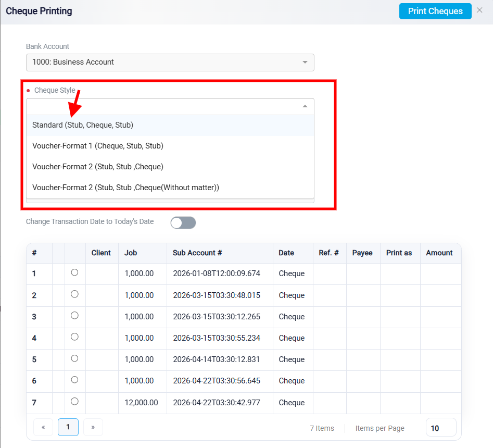Click timestamp 2026-03-15T03:30:48.015
The image size is (493, 448).
217,295
